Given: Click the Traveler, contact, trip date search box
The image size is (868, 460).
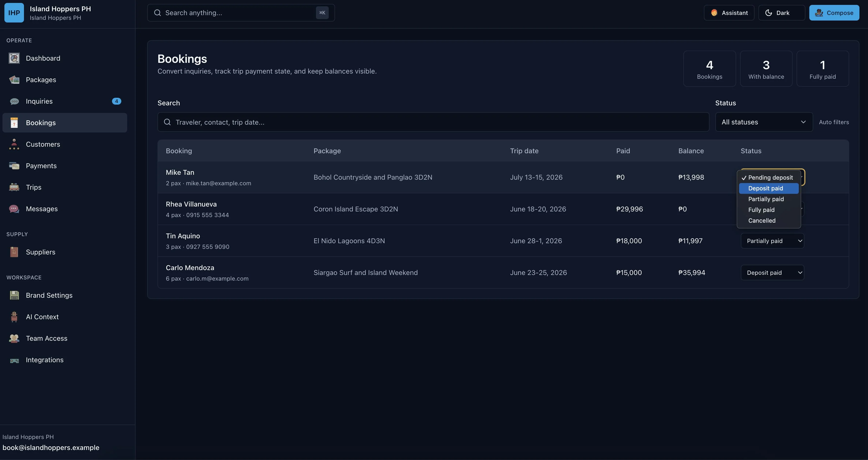Looking at the screenshot, I should click(x=433, y=122).
